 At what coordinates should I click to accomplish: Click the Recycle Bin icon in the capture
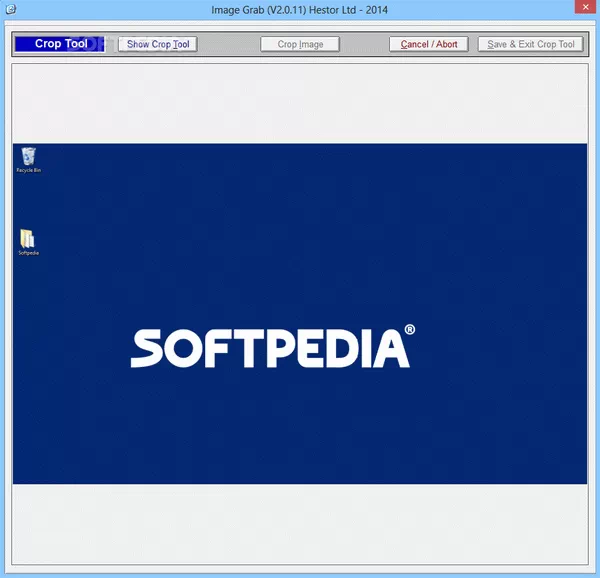(29, 155)
